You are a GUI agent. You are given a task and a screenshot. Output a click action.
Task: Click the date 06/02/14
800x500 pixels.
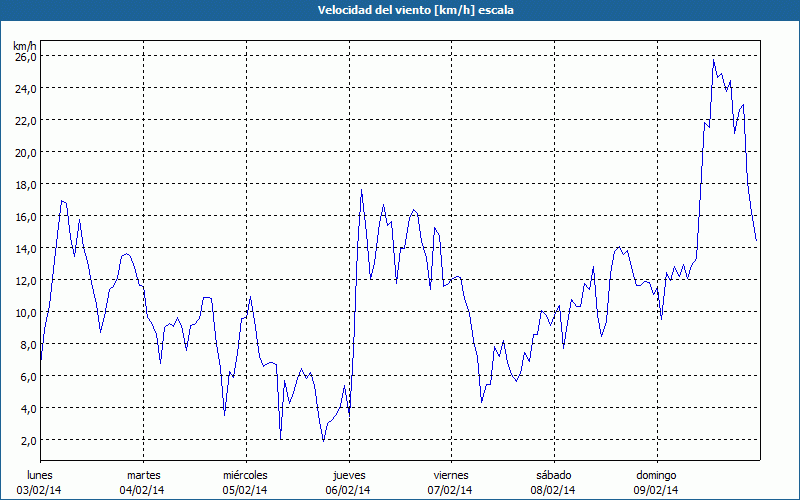click(x=348, y=490)
